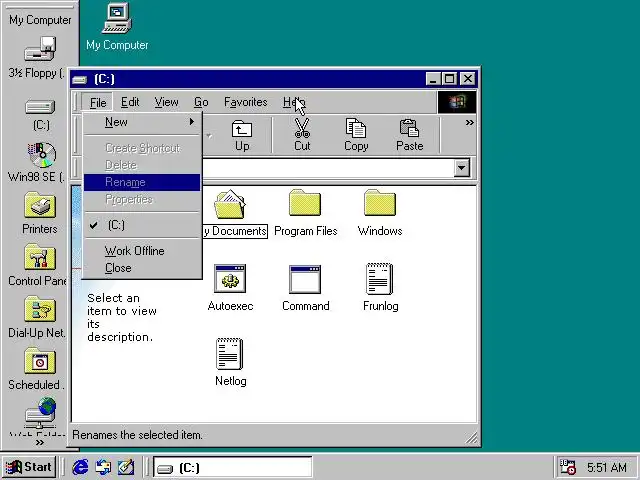The height and width of the screenshot is (480, 640).
Task: Click the address bar field
Action: coord(328,168)
